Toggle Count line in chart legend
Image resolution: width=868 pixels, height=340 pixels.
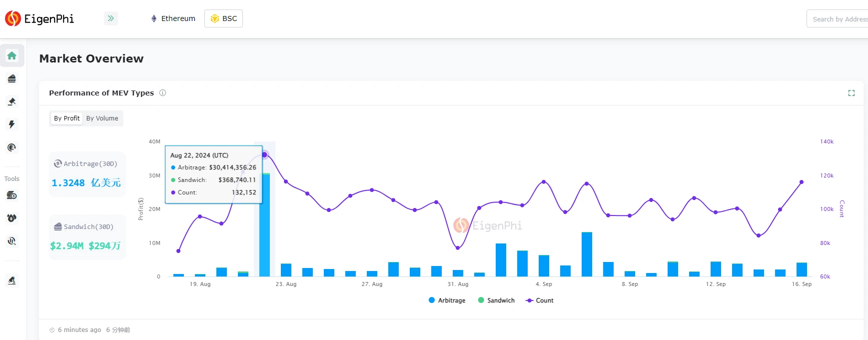[x=540, y=300]
